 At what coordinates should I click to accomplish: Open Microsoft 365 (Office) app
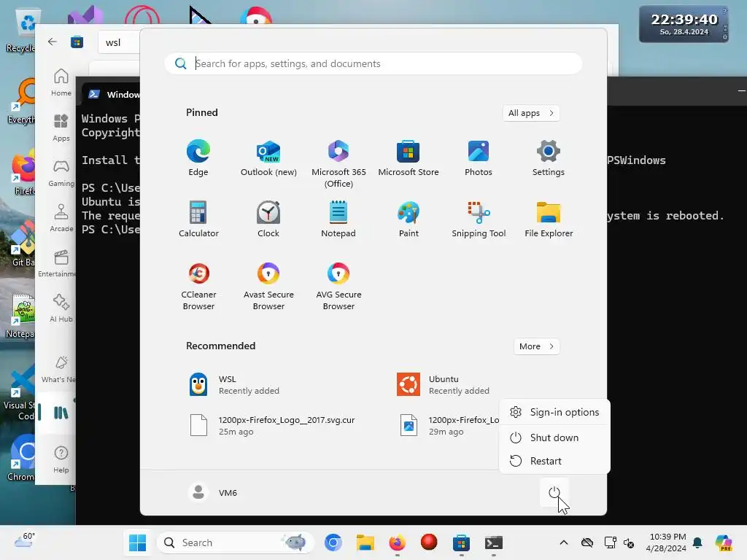338,164
